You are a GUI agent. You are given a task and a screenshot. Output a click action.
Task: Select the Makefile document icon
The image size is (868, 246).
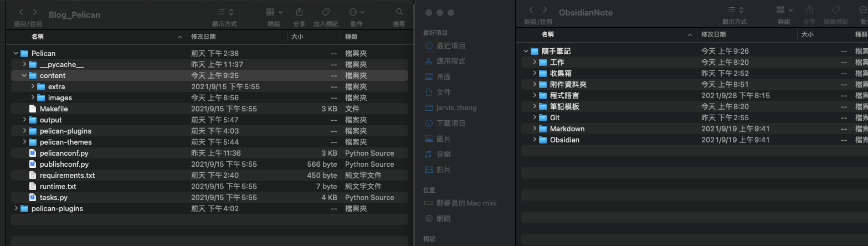pyautogui.click(x=33, y=109)
